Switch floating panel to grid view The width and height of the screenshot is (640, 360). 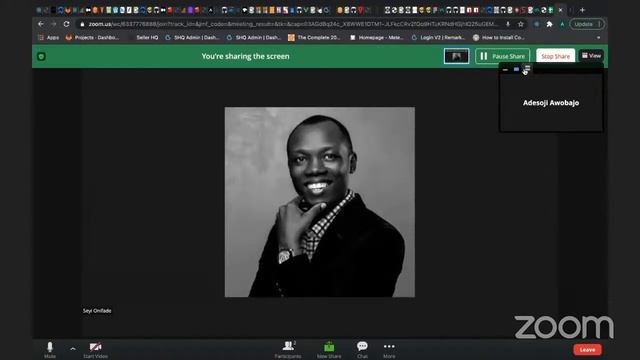[527, 69]
